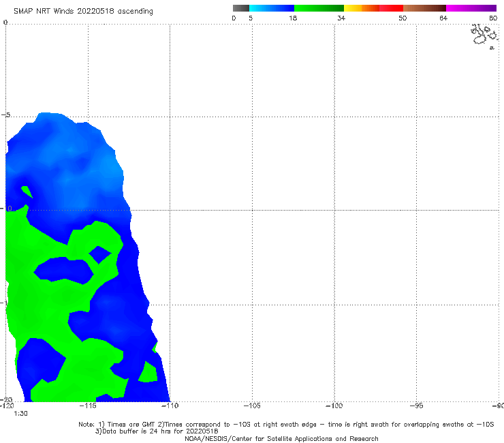Screen dimensions: 504x443
Task: Click the '-105' longitude axis label
Action: click(x=252, y=406)
